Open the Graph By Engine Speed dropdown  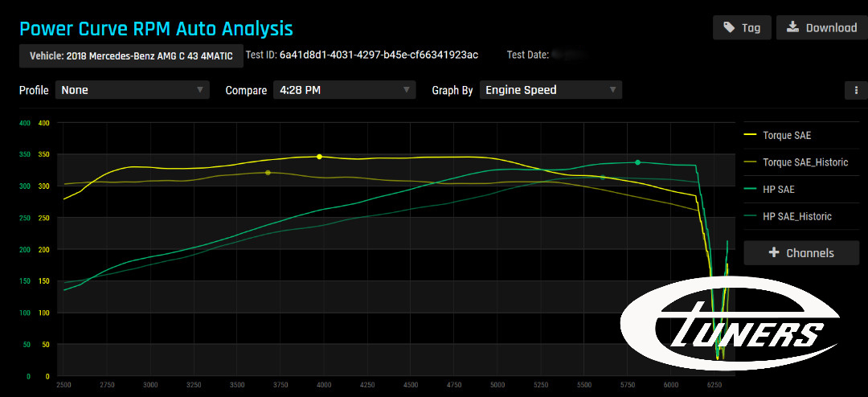point(551,90)
